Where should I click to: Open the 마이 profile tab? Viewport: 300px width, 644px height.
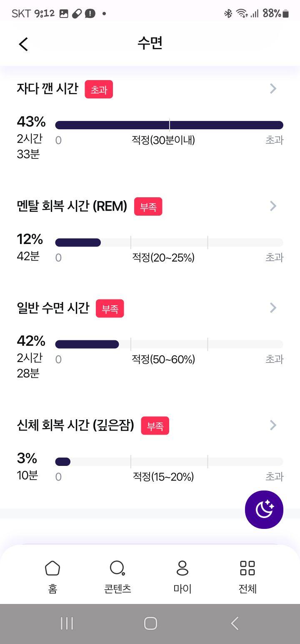182,577
